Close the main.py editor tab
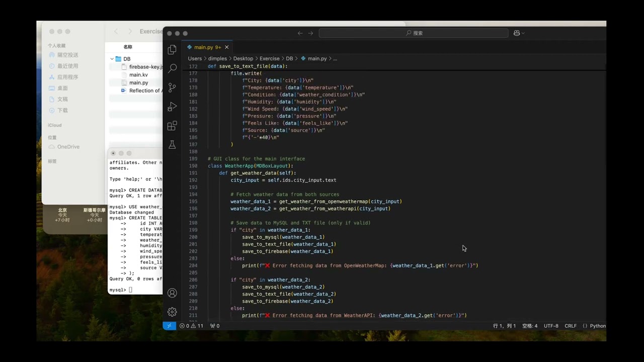Viewport: 644px width, 362px height. (226, 47)
